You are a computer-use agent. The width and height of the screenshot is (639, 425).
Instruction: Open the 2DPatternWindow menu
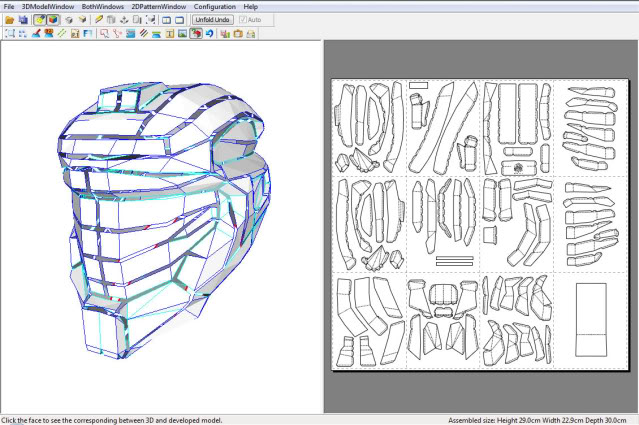pyautogui.click(x=160, y=6)
